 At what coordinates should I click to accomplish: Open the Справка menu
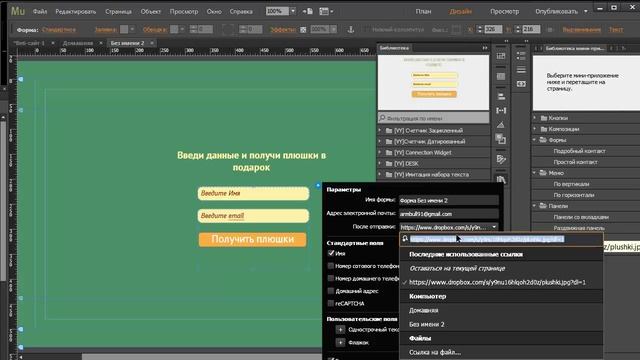[241, 11]
